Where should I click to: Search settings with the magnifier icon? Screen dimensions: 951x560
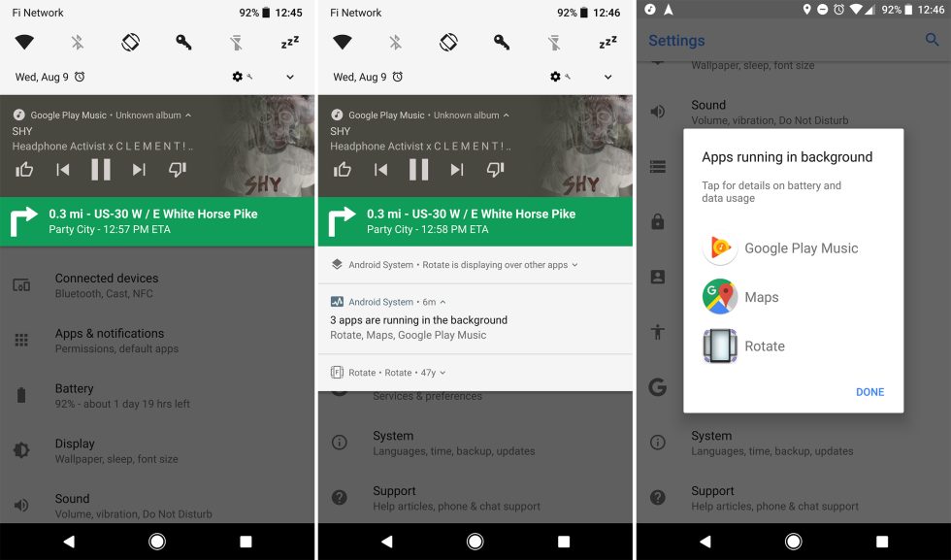932,40
